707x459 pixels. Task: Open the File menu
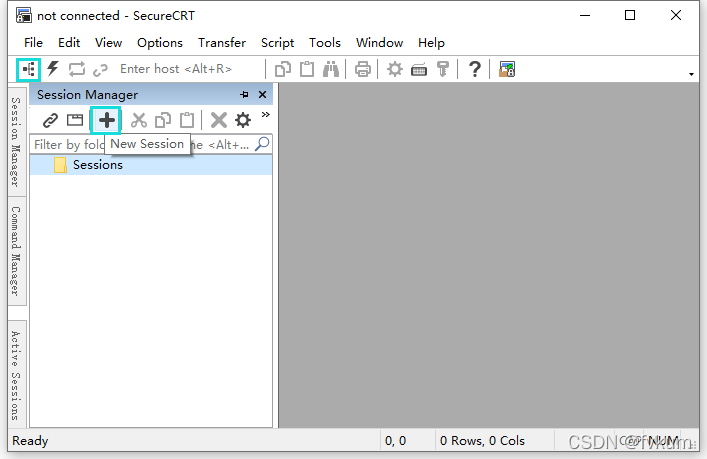click(33, 43)
